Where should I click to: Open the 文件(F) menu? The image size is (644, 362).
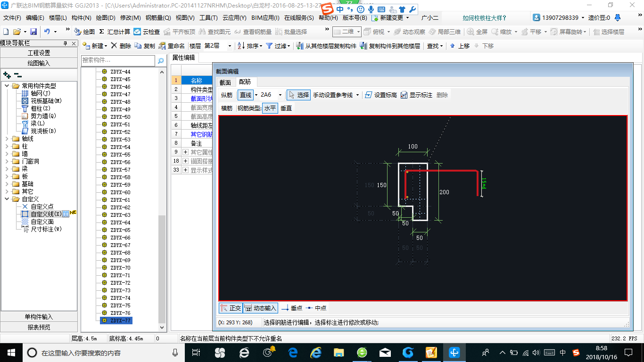(12, 18)
